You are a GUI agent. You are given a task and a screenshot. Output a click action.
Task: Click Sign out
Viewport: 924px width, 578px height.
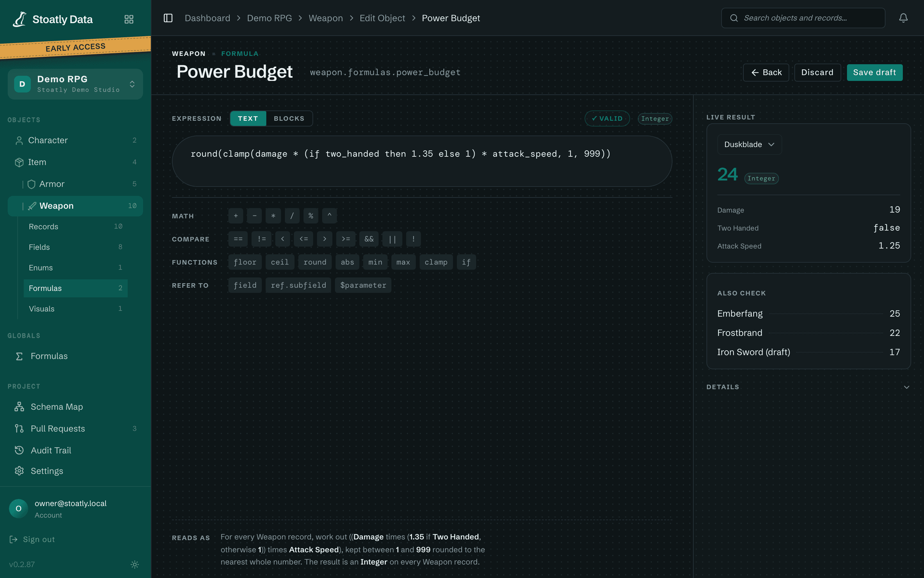(x=32, y=539)
